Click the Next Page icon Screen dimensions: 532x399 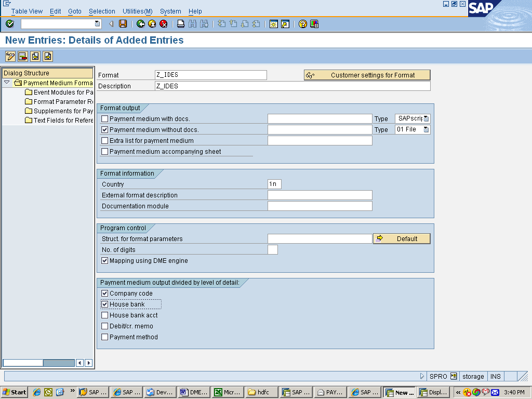(x=245, y=24)
